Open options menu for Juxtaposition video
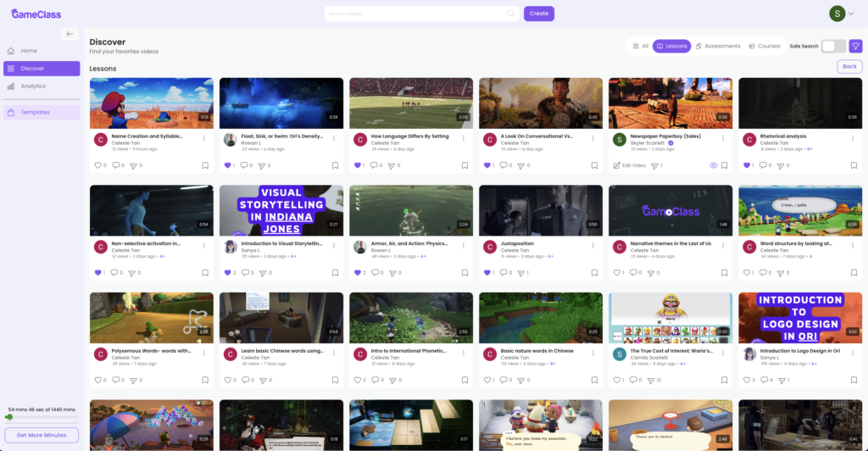Screen dimensions: 868x451 pos(593,246)
